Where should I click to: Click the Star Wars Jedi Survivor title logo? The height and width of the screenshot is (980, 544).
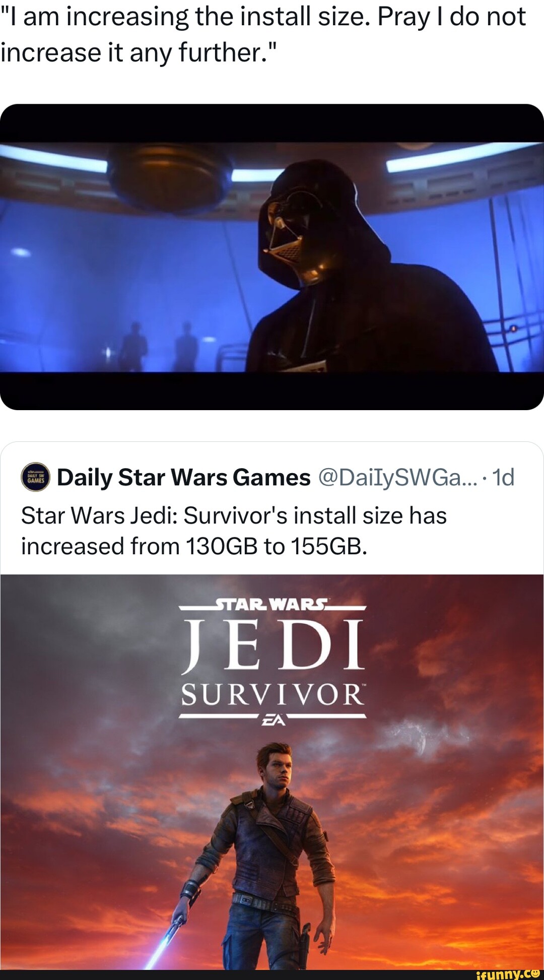[x=273, y=661]
